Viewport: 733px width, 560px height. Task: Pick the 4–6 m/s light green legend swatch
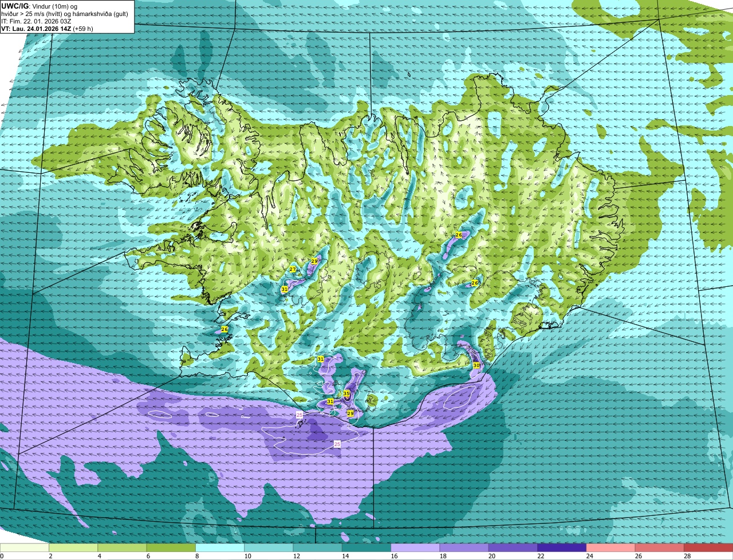[122, 547]
